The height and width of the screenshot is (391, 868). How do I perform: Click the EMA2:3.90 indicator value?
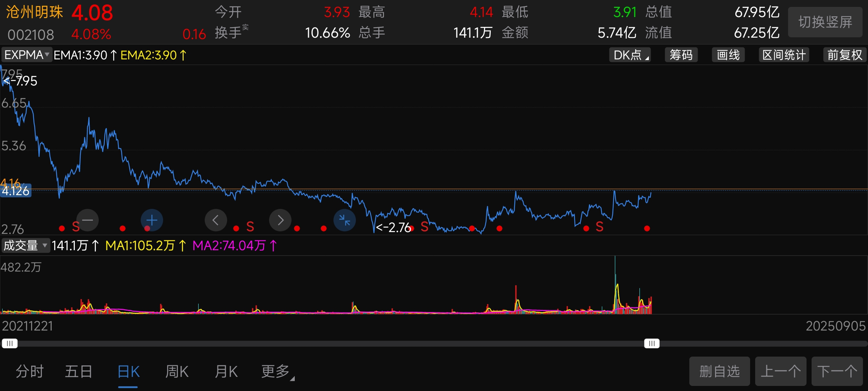(x=153, y=55)
